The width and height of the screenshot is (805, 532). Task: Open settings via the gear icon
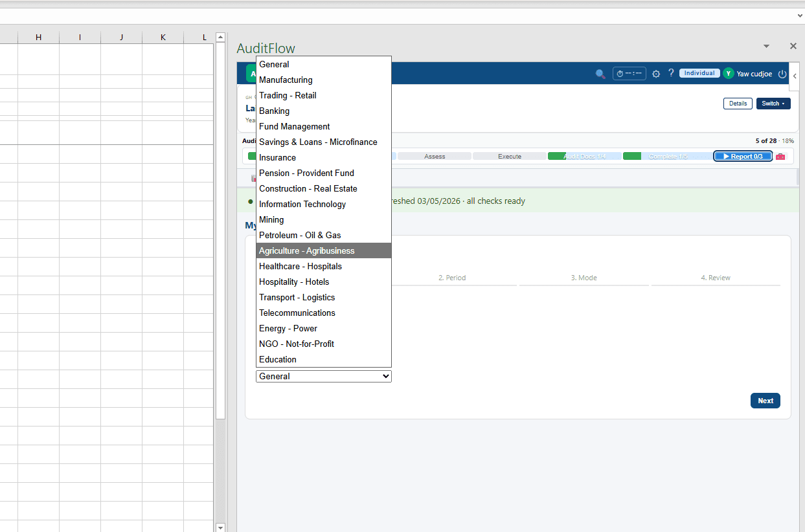tap(656, 74)
